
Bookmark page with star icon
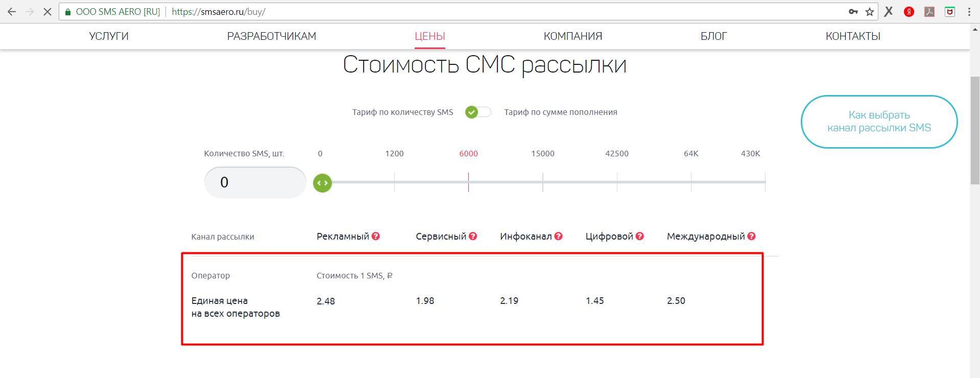870,12
